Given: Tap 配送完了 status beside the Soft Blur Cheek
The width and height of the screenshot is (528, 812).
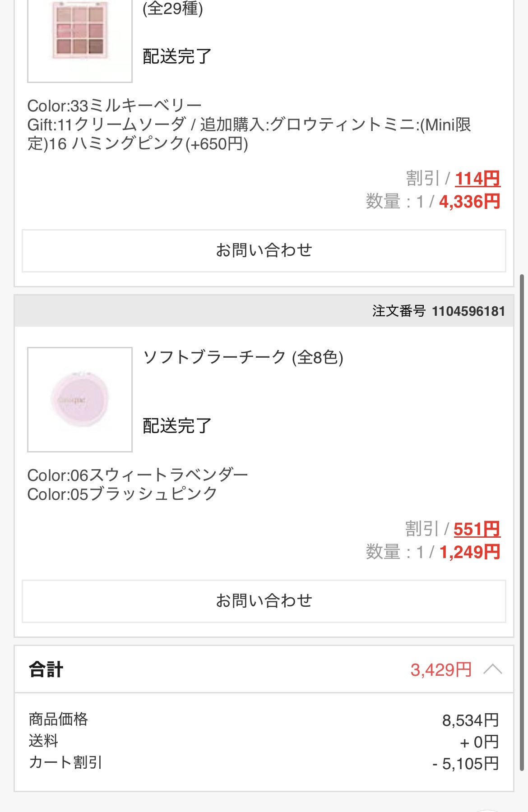Looking at the screenshot, I should coord(177,426).
